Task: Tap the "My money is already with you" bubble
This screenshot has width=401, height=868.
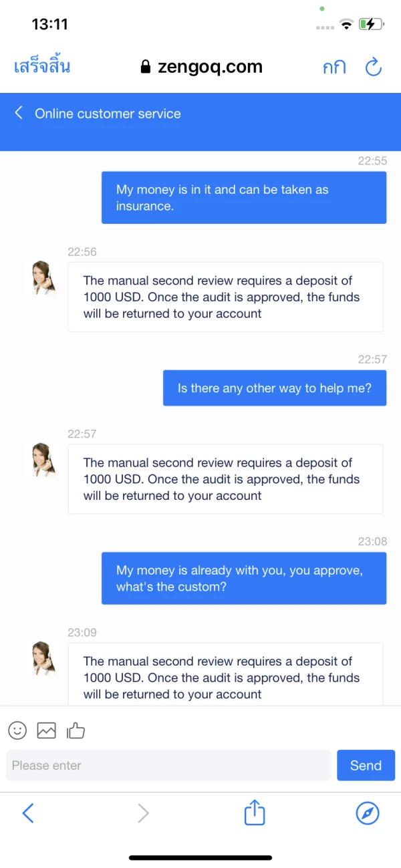Action: click(x=244, y=578)
